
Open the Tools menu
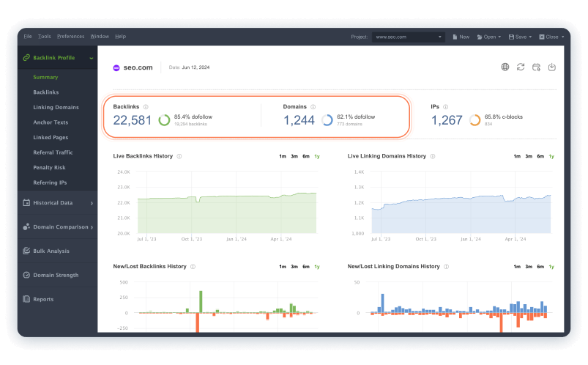(x=44, y=37)
